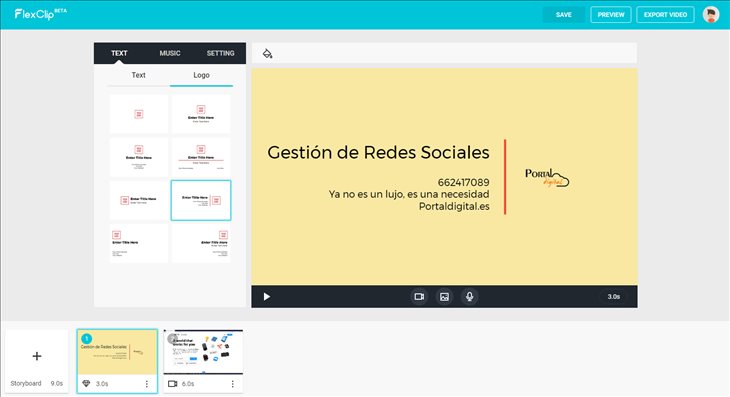Select top-right logo template
This screenshot has width=730, height=397.
[x=201, y=243]
